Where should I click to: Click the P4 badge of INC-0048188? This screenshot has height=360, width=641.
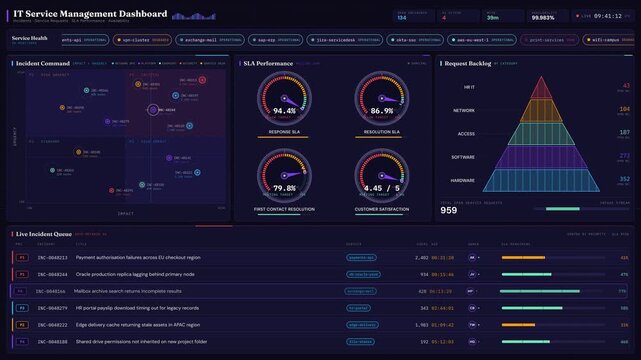(x=22, y=342)
